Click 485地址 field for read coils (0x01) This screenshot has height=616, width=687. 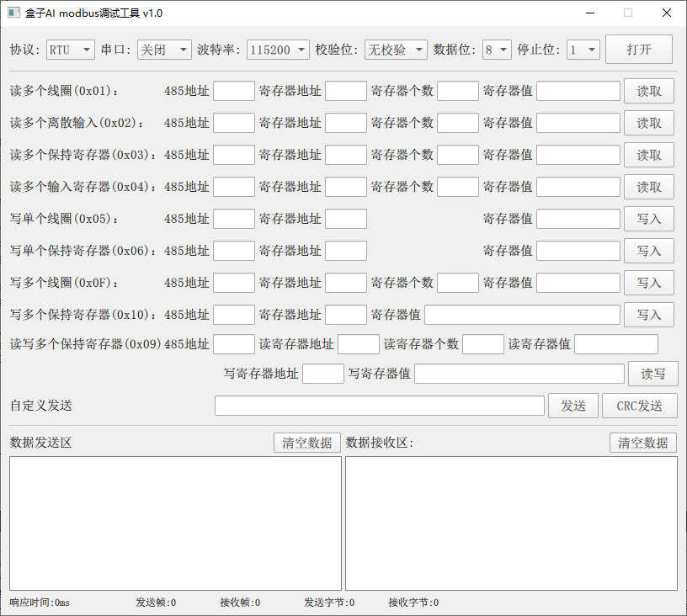click(x=233, y=91)
